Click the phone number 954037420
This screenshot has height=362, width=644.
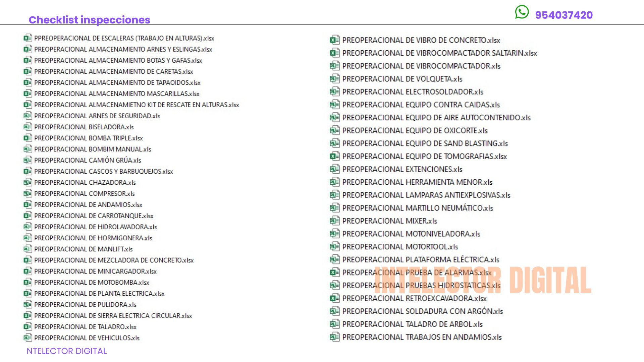(x=563, y=15)
